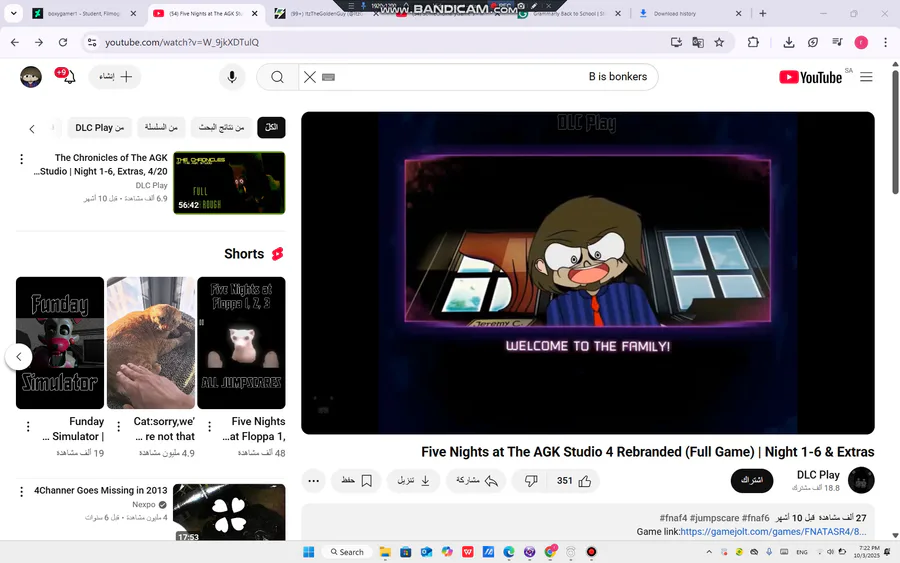Image resolution: width=900 pixels, height=563 pixels.
Task: Select the 'من السلسلة' filter chip
Action: coord(161,127)
